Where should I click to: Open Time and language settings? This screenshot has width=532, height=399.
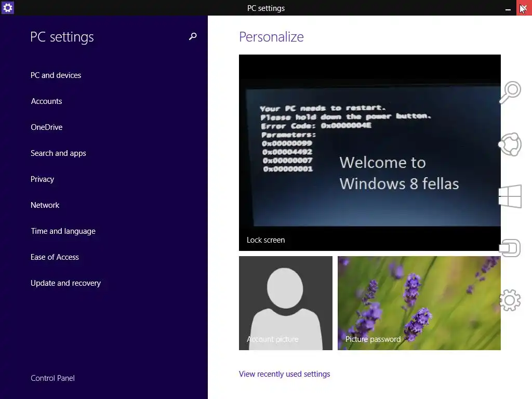pos(63,231)
